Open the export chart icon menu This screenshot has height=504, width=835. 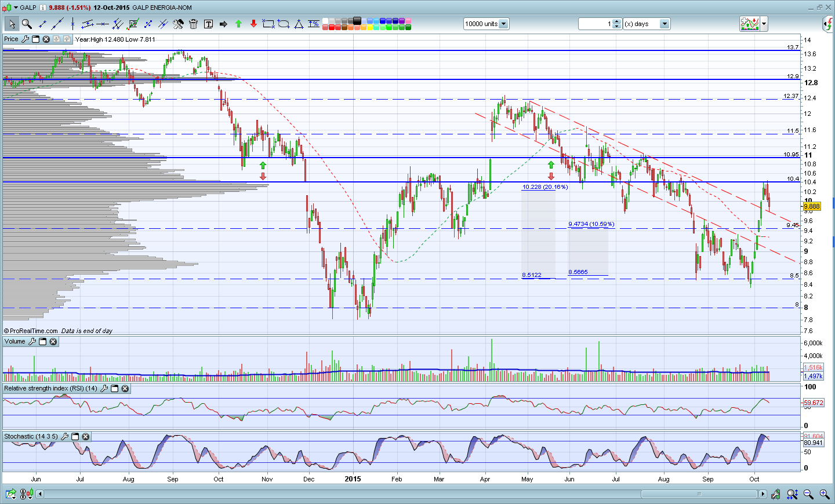pos(10,494)
